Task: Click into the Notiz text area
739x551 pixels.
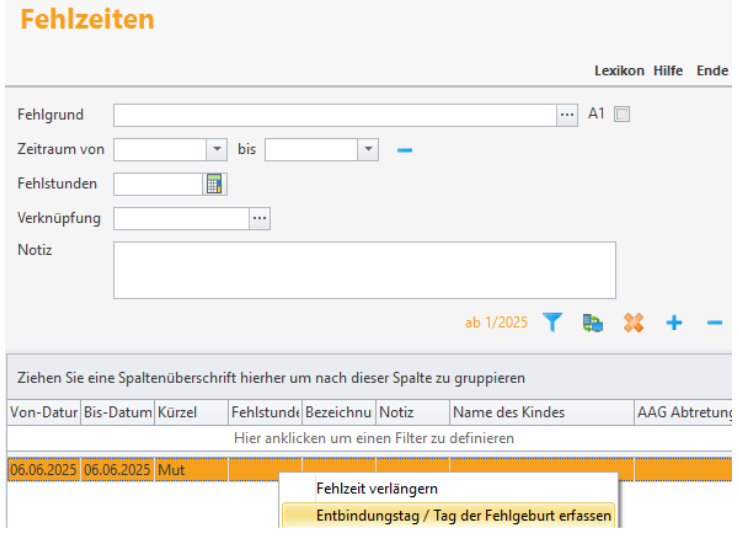Action: click(364, 269)
